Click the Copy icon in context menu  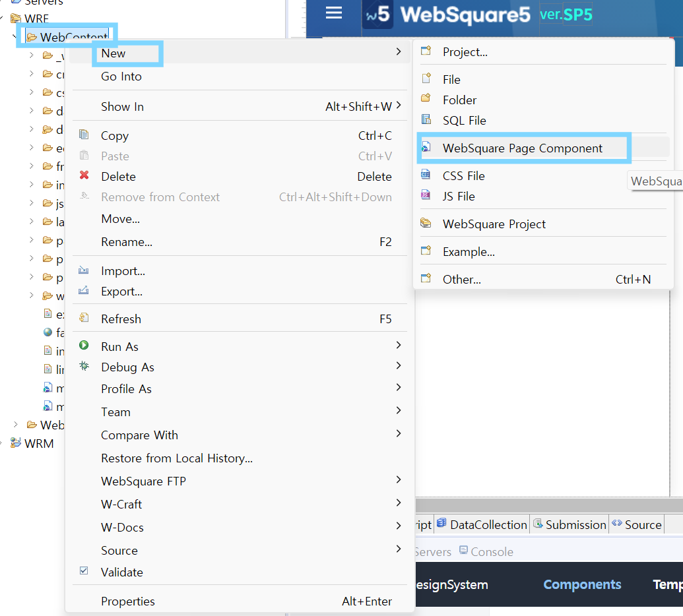(84, 135)
